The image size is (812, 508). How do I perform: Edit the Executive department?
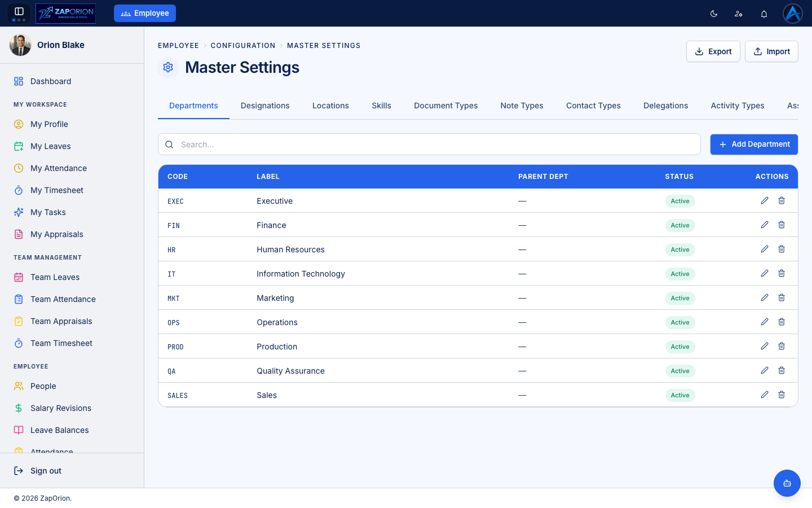[765, 200]
